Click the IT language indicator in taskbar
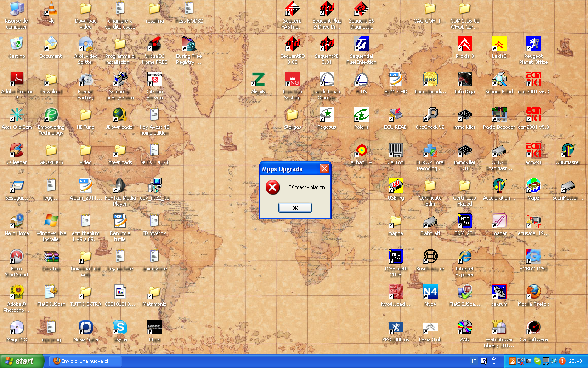This screenshot has width=588, height=368. (474, 361)
